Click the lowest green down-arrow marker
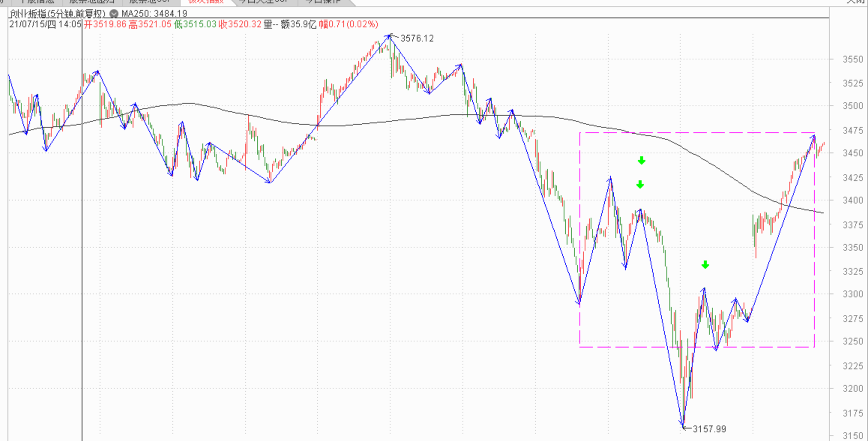The height and width of the screenshot is (441, 868). (x=705, y=265)
